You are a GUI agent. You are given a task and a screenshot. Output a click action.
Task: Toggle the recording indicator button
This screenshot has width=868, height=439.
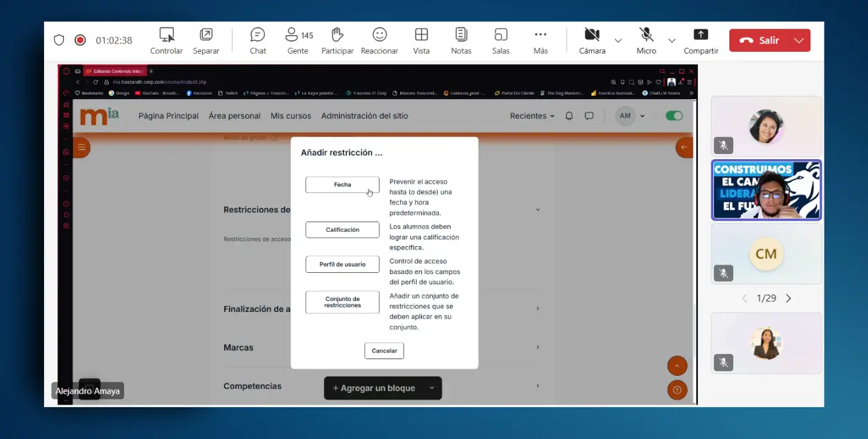tap(80, 40)
